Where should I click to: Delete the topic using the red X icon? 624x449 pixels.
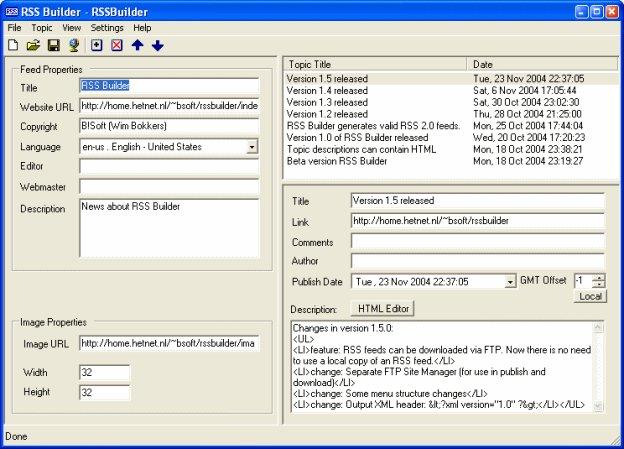(117, 45)
